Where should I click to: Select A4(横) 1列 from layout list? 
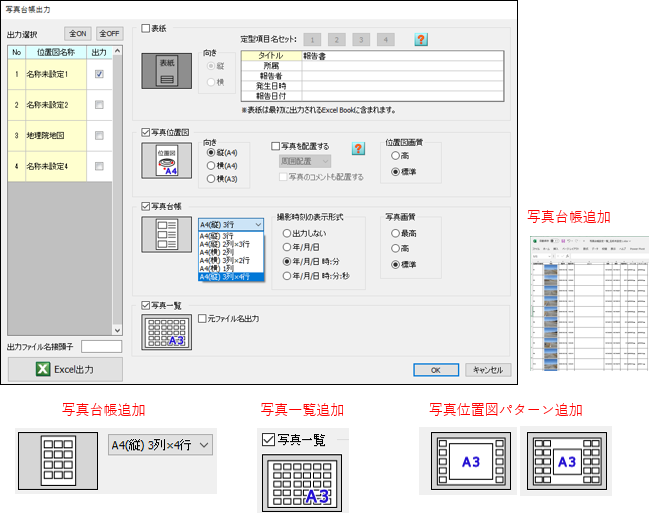(x=231, y=269)
